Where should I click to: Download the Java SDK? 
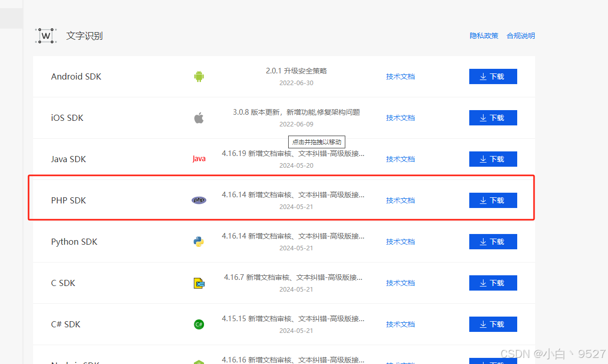pyautogui.click(x=493, y=159)
